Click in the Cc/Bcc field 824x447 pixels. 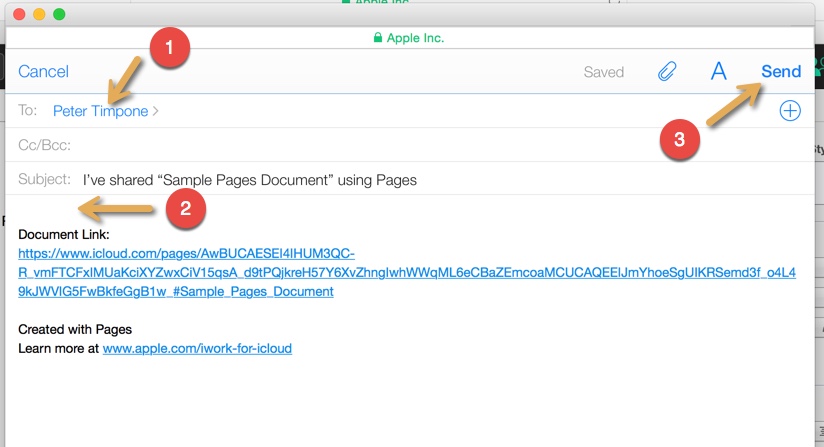coord(410,144)
